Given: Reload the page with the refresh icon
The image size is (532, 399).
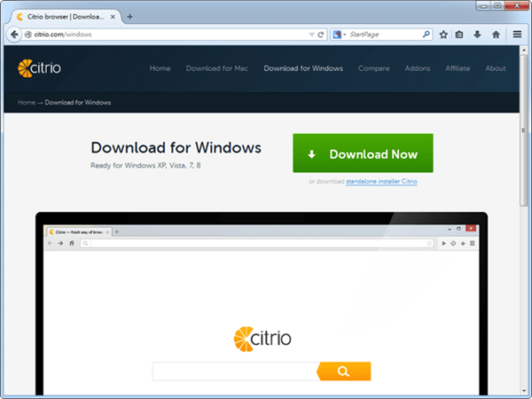Looking at the screenshot, I should pyautogui.click(x=321, y=35).
